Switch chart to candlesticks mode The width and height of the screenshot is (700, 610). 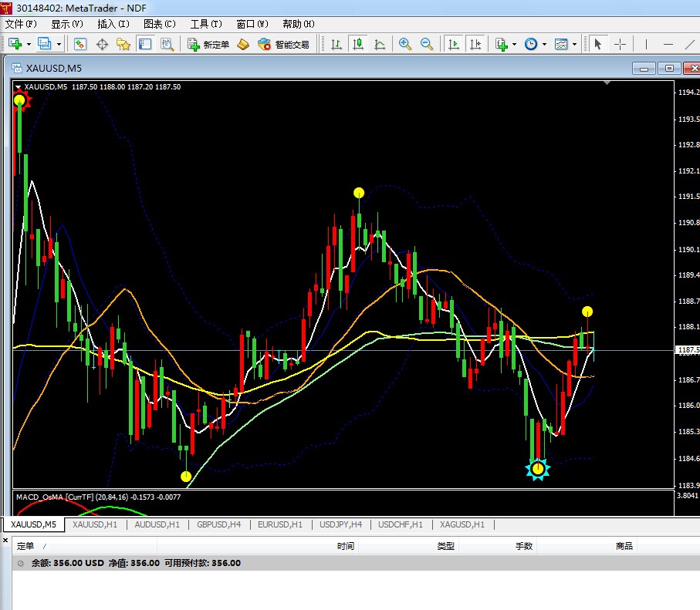click(x=357, y=44)
